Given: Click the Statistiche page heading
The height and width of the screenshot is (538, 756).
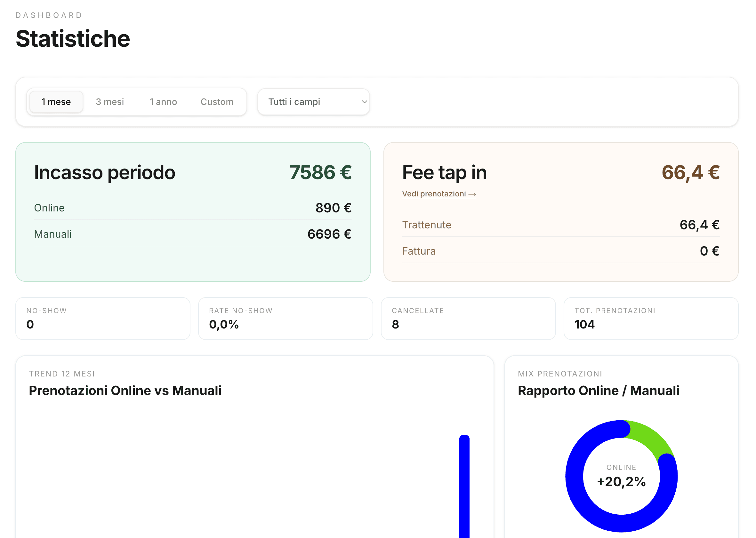Looking at the screenshot, I should tap(73, 38).
